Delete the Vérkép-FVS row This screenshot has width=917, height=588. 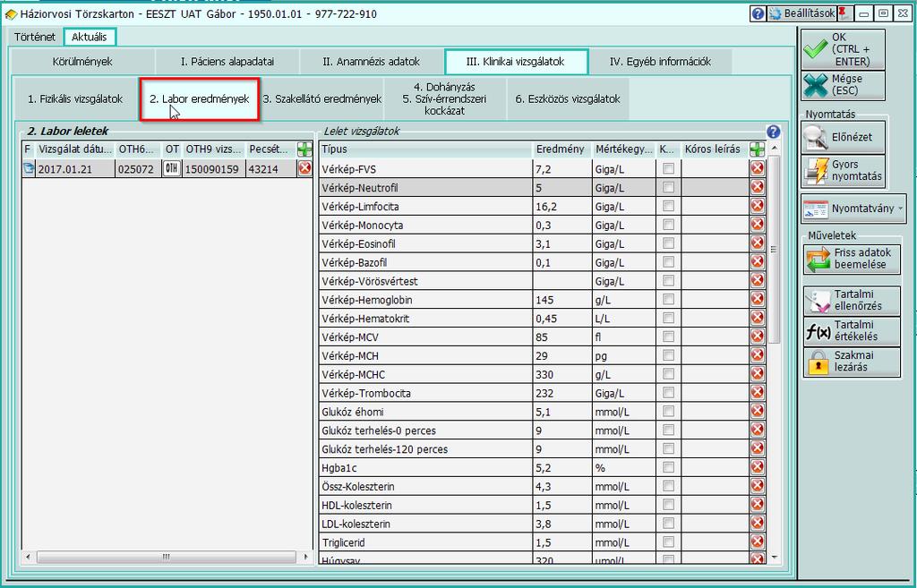pos(758,169)
